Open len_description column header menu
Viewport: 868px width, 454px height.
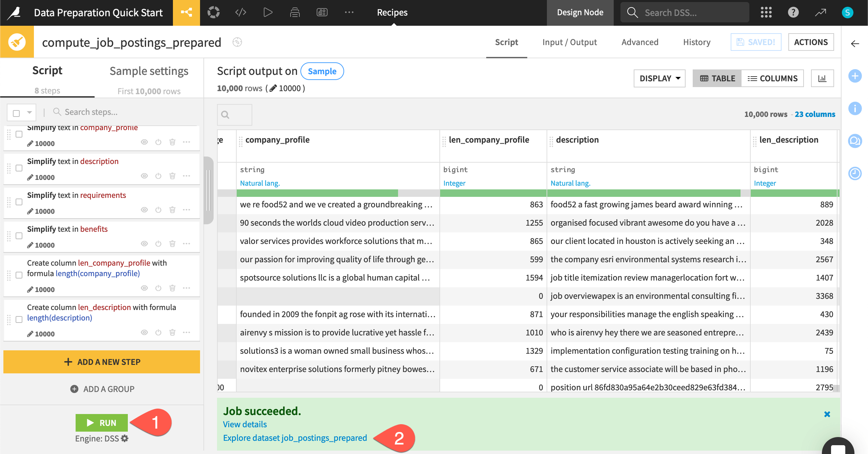(x=789, y=140)
